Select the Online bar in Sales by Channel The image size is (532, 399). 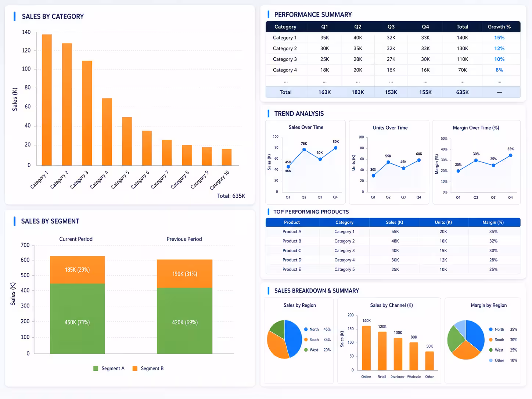point(366,348)
